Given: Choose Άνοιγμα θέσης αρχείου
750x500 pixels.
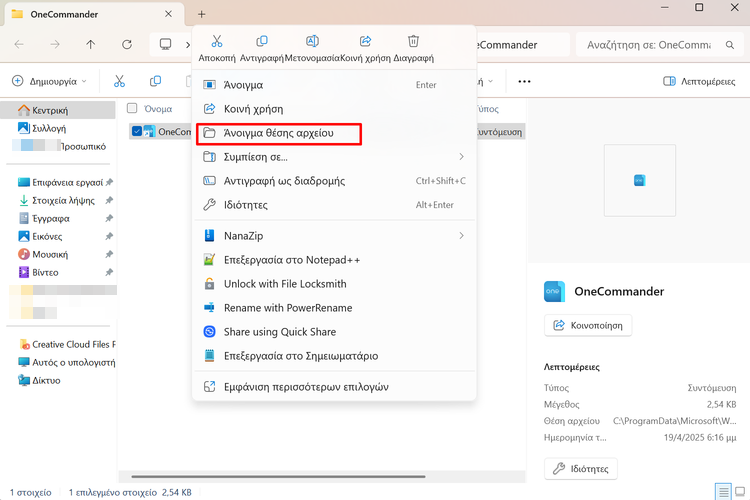Looking at the screenshot, I should (x=334, y=133).
